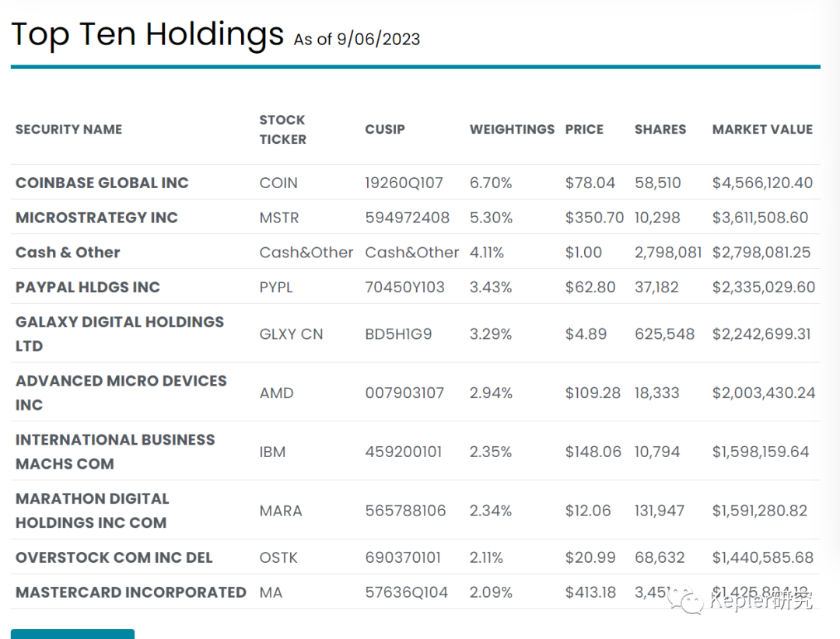Click the 2.09% weighting for Mastercard
This screenshot has height=639, width=840.
[x=492, y=593]
